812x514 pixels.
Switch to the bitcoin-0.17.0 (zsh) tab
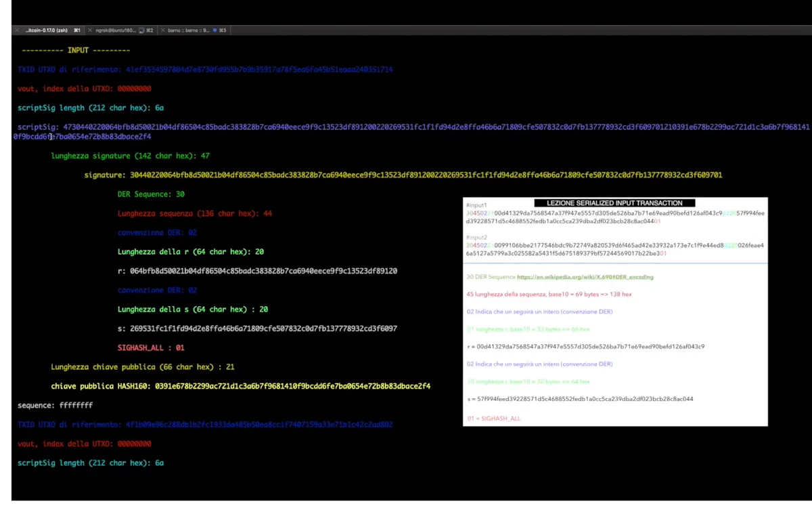click(46, 30)
